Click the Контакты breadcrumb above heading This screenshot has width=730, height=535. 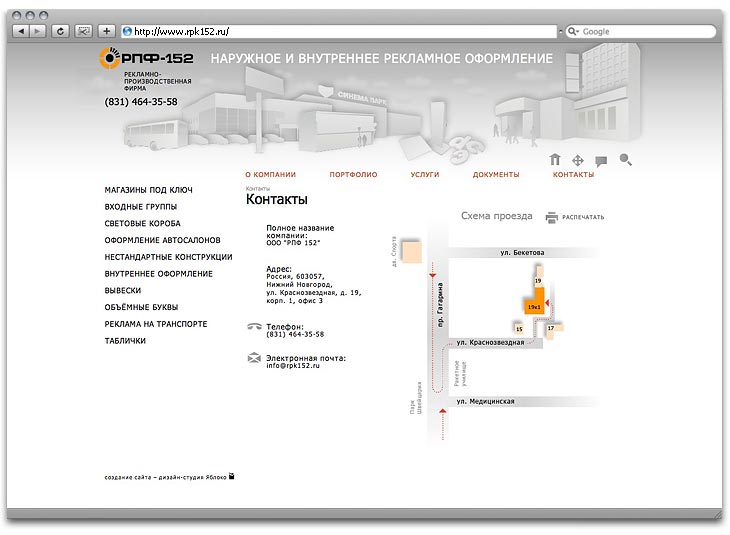tap(257, 189)
